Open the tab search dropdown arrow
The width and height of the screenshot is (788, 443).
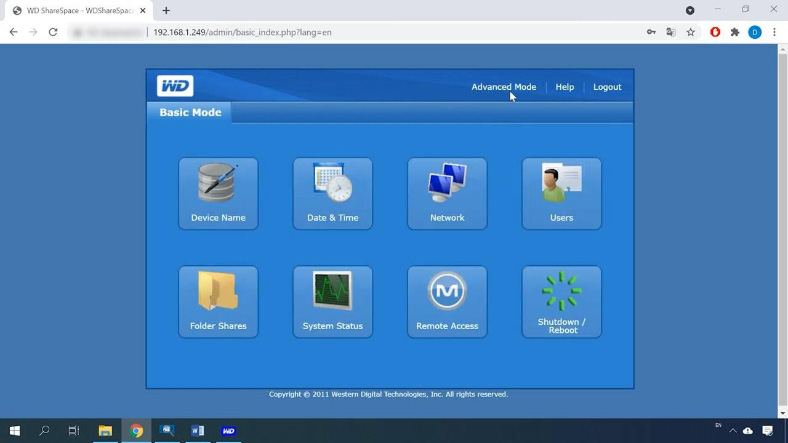click(690, 11)
